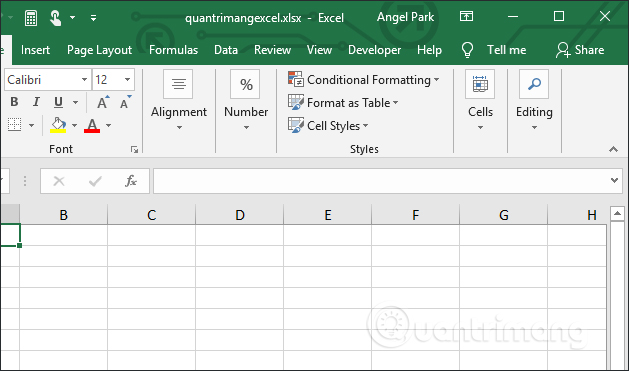
Task: Open Format as Table menu
Action: [343, 103]
